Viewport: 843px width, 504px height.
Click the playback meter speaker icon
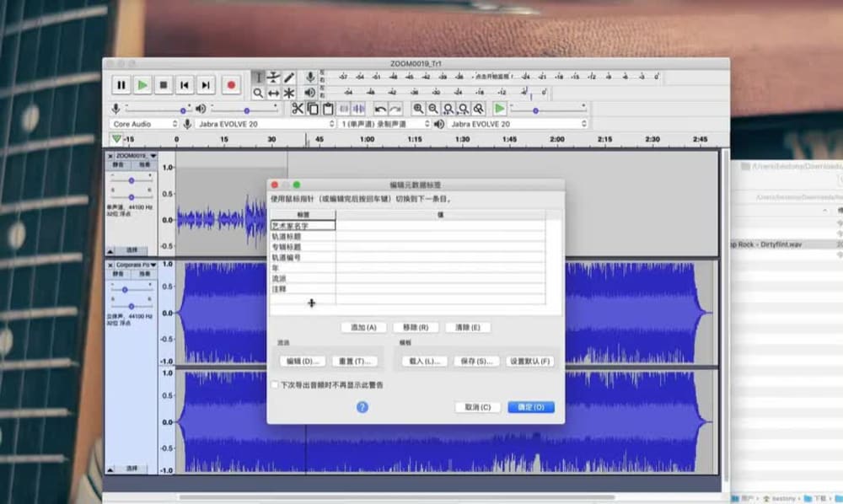(x=310, y=93)
